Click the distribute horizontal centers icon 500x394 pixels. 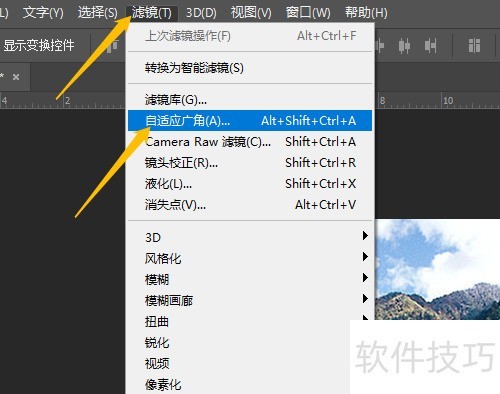pyautogui.click(x=404, y=46)
